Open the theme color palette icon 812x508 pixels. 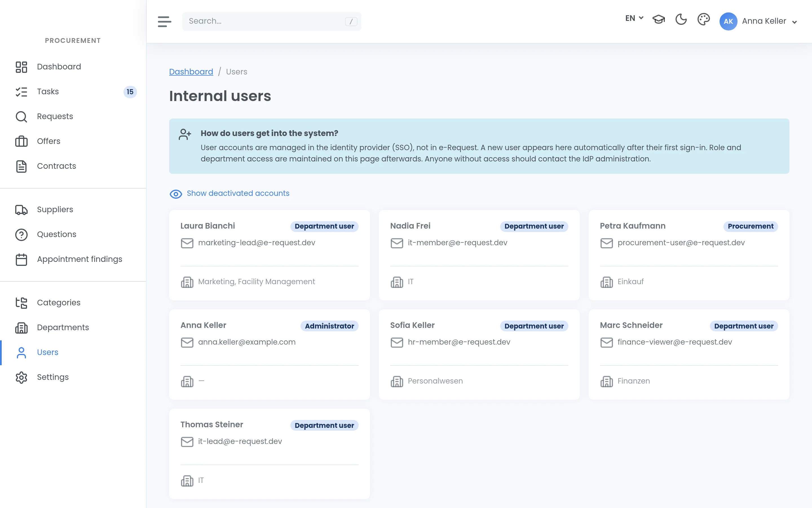(x=703, y=19)
